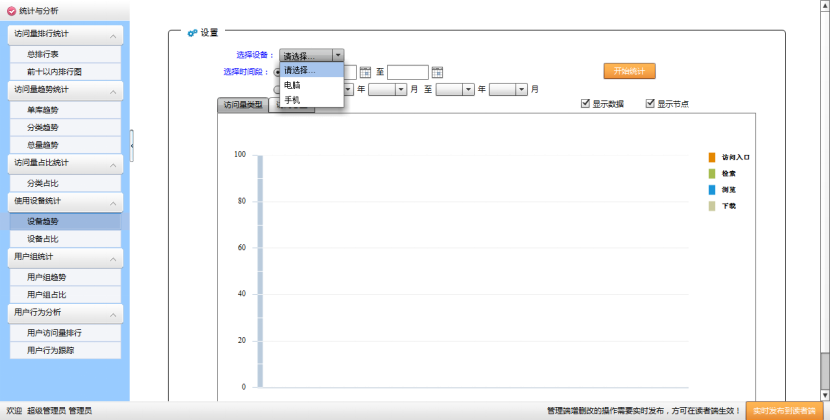Collapse the 访问量排行统计 section
Image resolution: width=831 pixels, height=420 pixels.
[114, 35]
